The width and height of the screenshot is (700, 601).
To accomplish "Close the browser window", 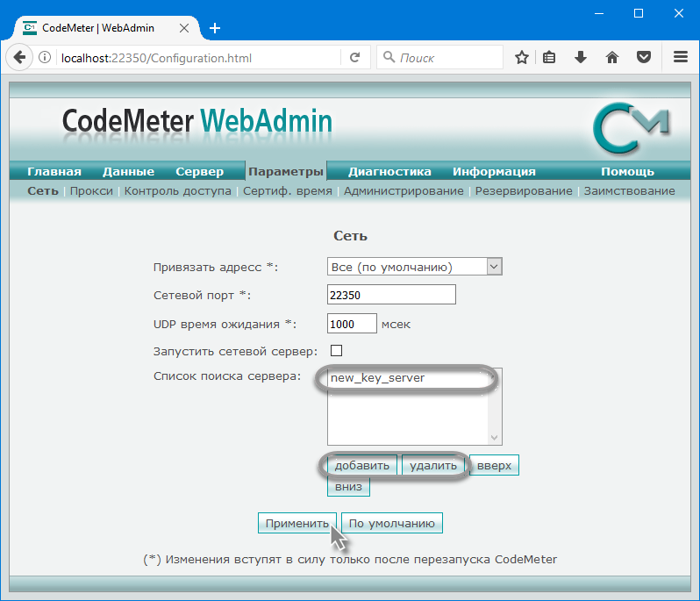I will coord(679,13).
